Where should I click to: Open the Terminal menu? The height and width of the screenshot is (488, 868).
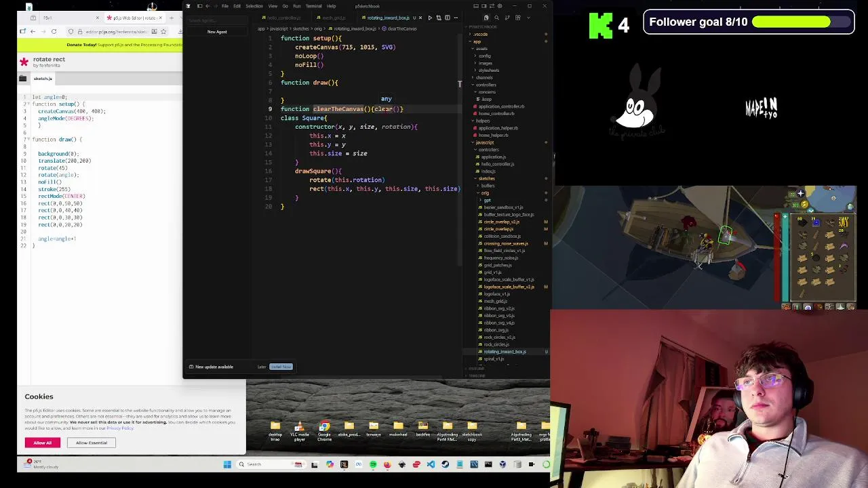(x=313, y=6)
